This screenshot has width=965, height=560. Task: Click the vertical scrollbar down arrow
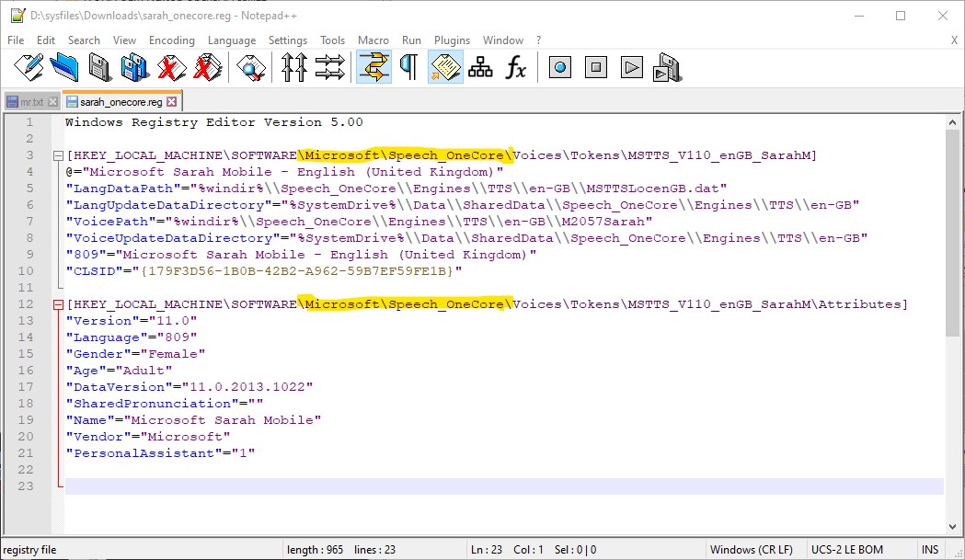[x=953, y=527]
